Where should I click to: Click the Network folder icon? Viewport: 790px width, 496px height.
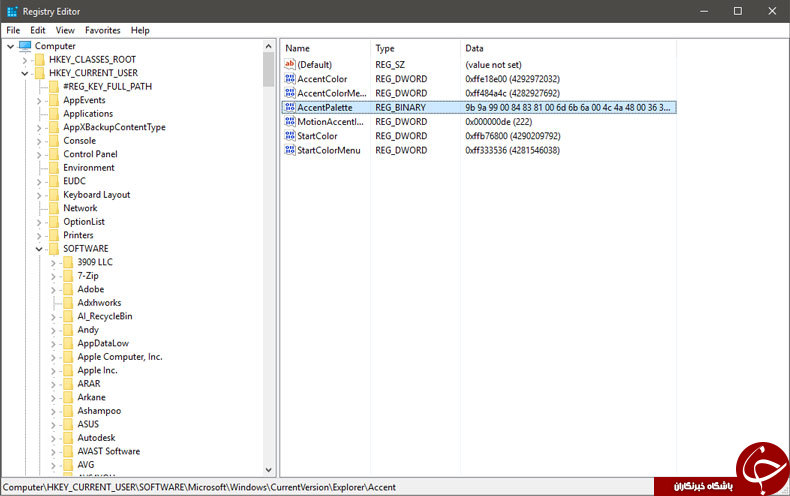tap(54, 208)
